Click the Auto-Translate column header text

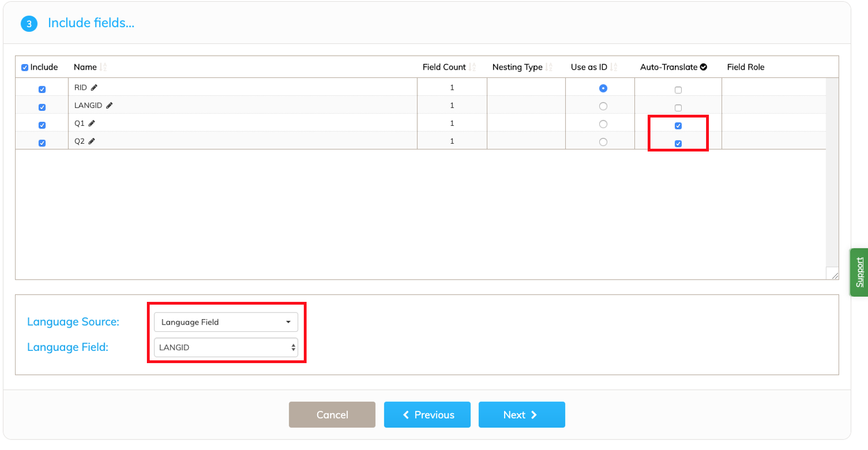tap(669, 67)
